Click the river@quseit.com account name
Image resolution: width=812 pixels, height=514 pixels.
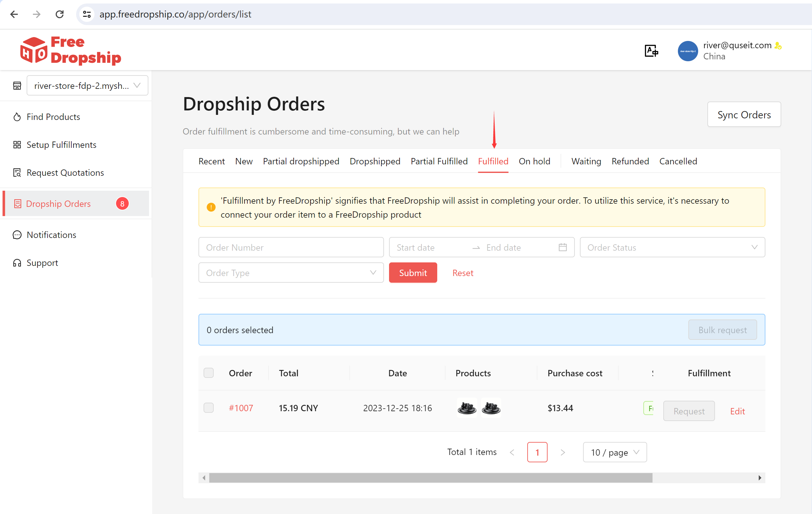pos(737,45)
